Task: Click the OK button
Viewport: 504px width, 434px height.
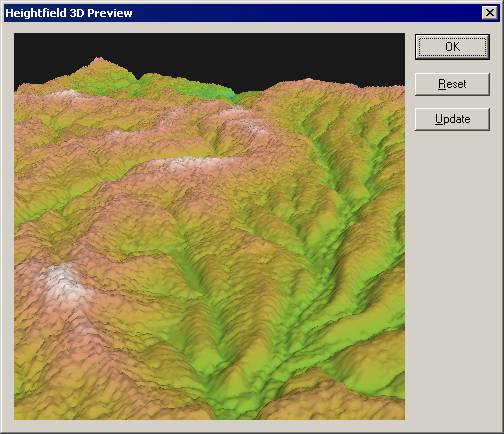Action: [x=452, y=47]
